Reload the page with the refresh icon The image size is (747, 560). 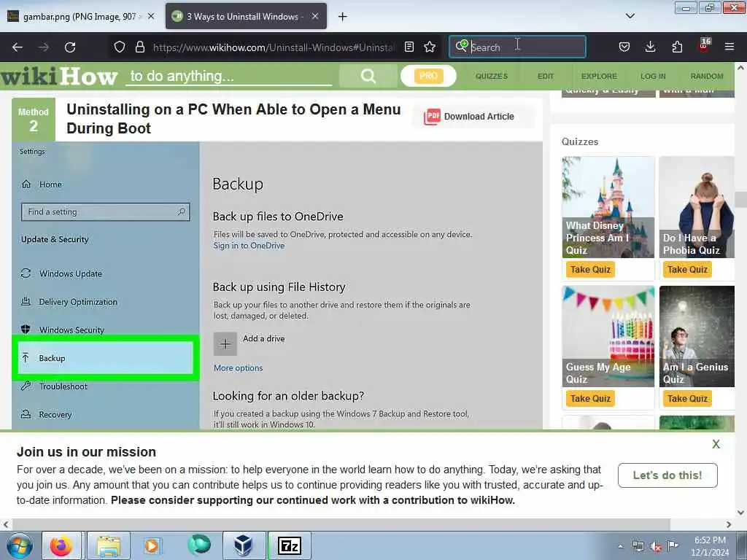tap(70, 47)
